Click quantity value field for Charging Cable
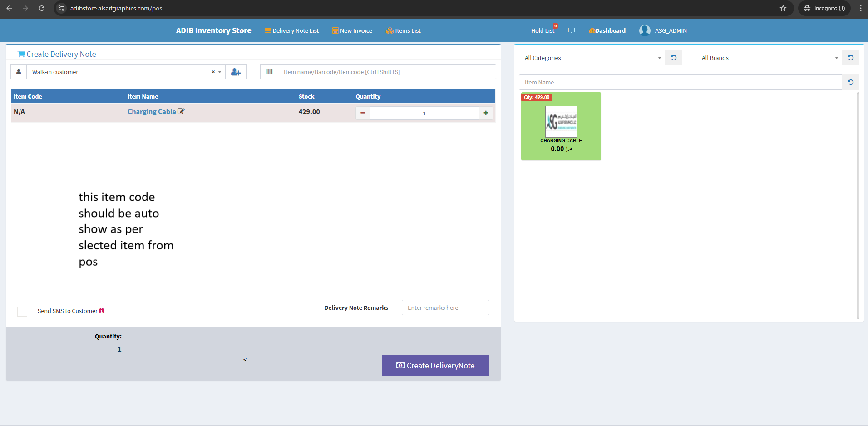Screen dimensions: 868x427 pos(424,113)
